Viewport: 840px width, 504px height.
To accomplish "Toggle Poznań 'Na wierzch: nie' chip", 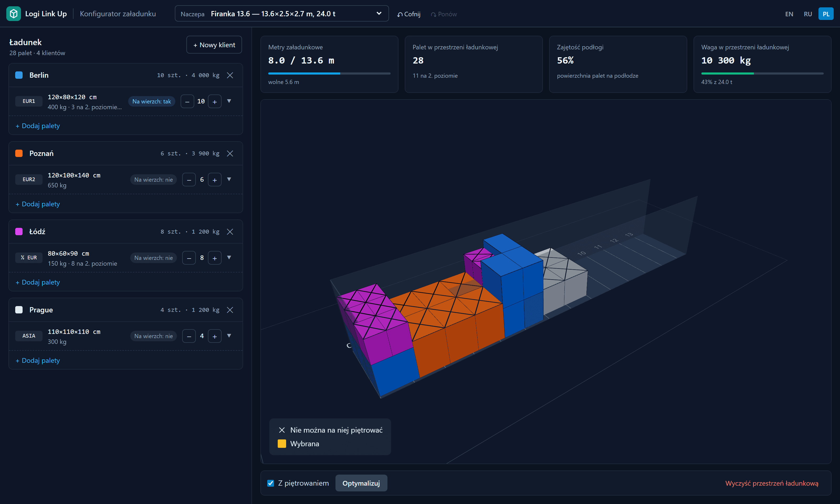I will 154,180.
